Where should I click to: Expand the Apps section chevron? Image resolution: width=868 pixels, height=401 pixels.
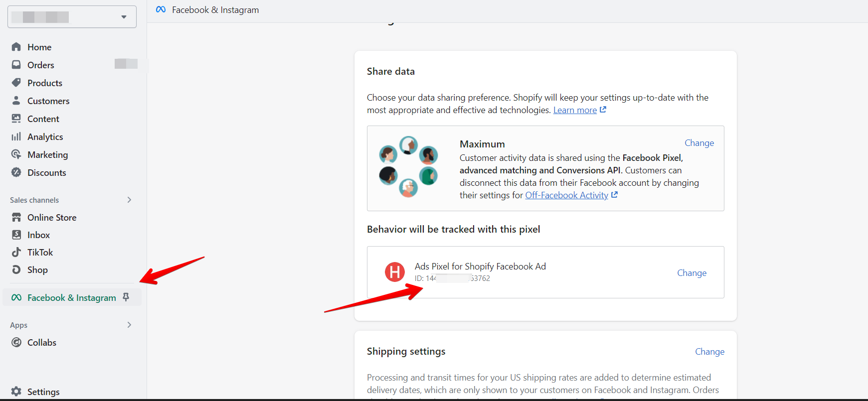point(129,325)
